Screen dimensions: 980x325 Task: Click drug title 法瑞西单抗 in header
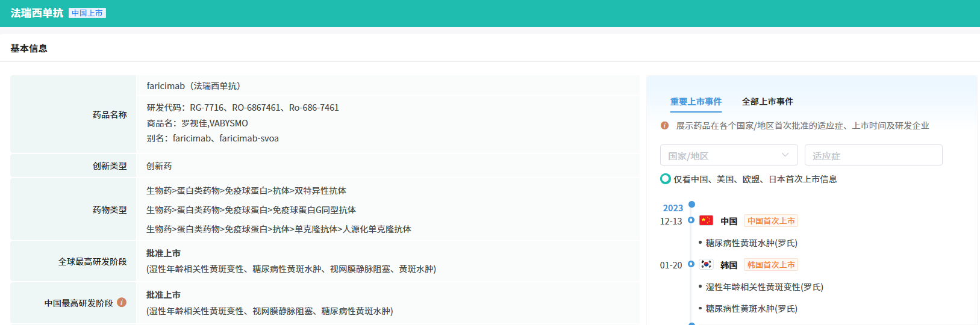37,13
